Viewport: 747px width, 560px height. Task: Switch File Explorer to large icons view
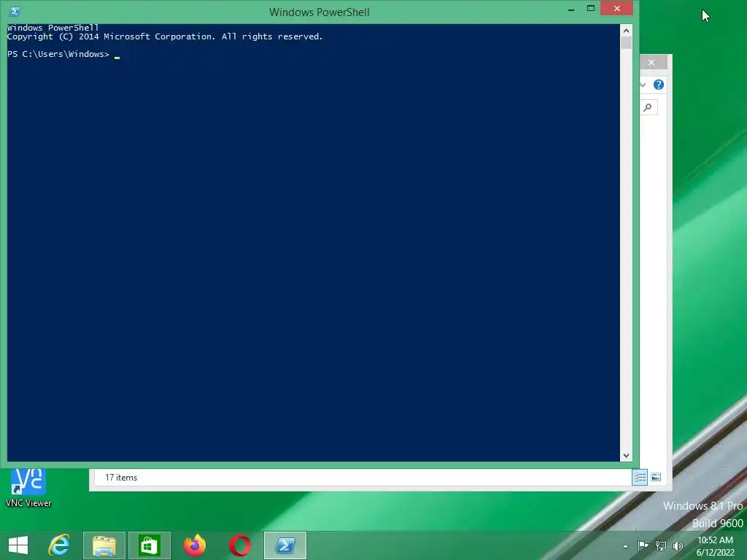click(x=656, y=477)
